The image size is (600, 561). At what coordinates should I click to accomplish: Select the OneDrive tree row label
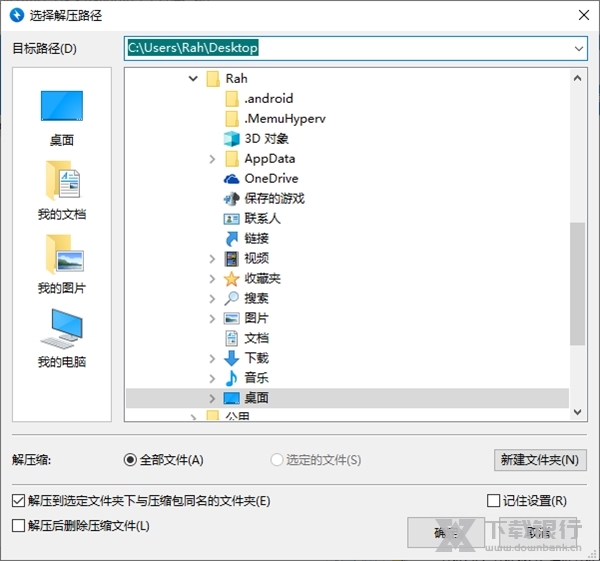click(x=271, y=179)
